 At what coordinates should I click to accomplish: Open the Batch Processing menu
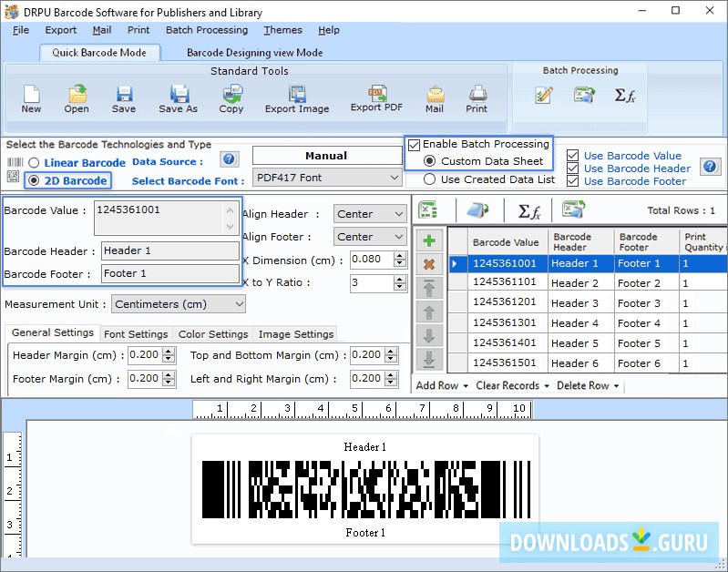(206, 30)
